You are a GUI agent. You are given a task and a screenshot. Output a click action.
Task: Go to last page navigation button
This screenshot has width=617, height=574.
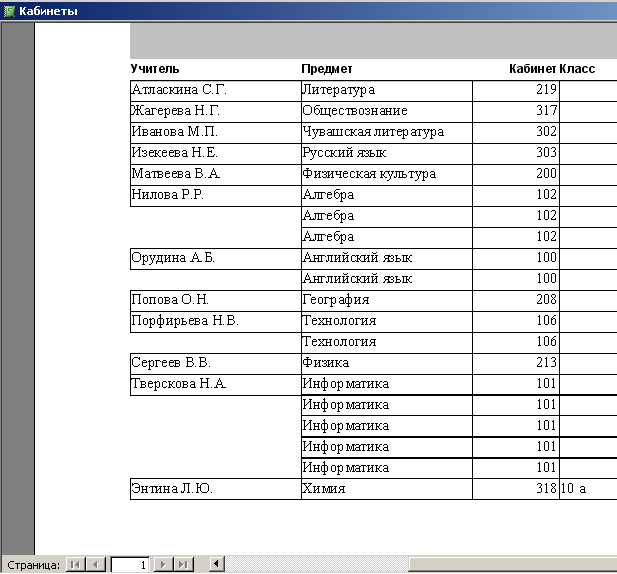[183, 565]
